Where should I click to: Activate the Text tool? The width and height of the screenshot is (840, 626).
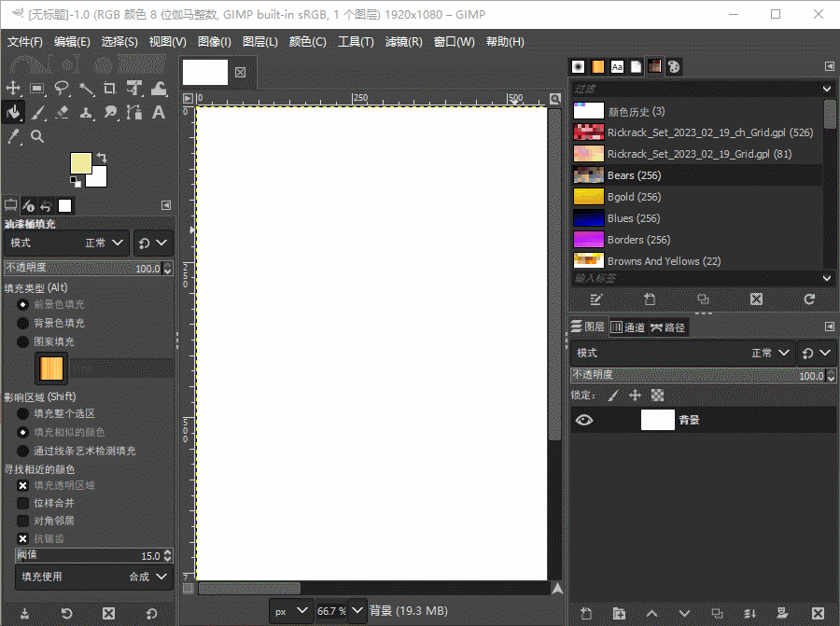pyautogui.click(x=159, y=113)
